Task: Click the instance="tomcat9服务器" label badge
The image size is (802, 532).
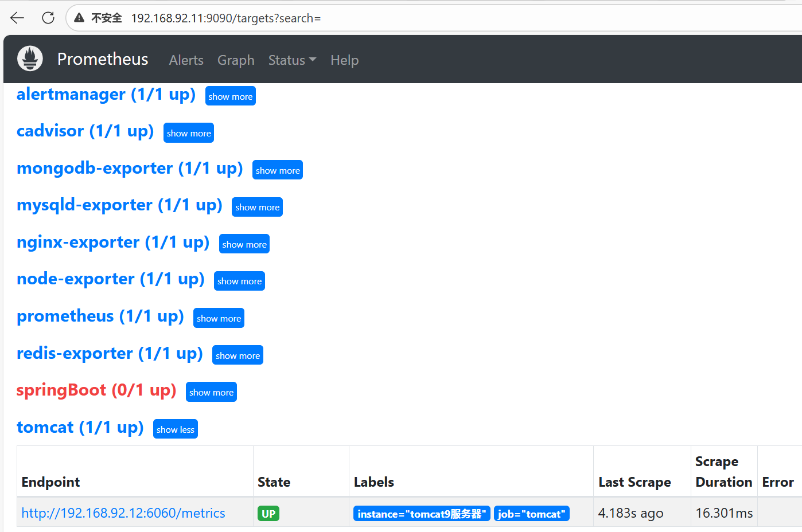Action: tap(422, 514)
